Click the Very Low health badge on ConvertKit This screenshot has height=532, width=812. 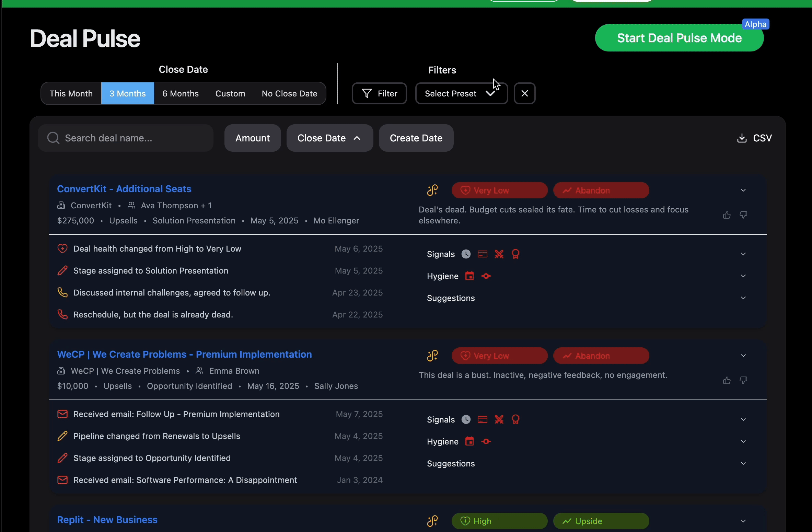[499, 190]
